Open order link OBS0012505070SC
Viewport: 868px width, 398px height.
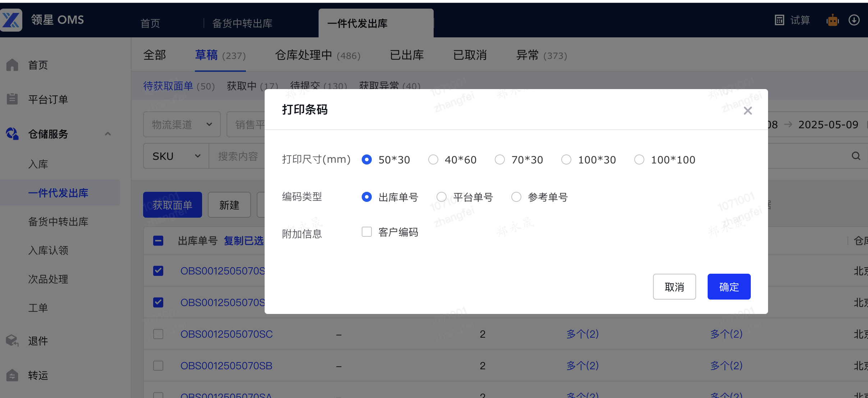click(x=227, y=334)
